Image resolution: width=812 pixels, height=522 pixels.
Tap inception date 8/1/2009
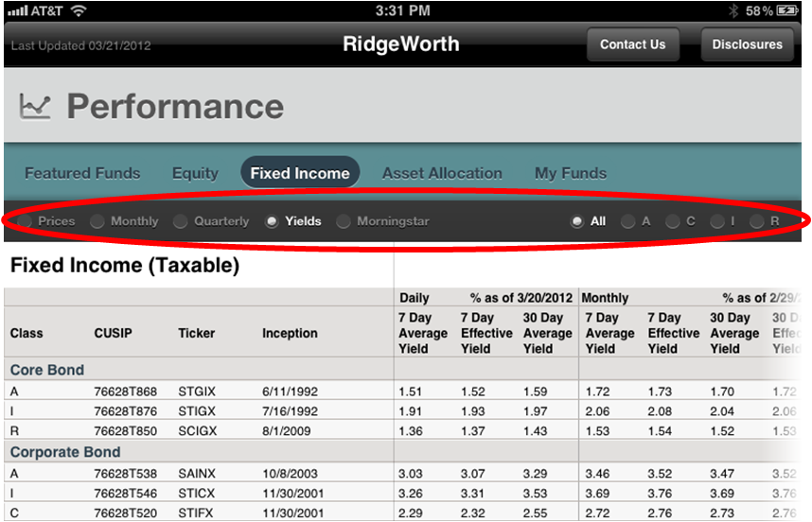pyautogui.click(x=287, y=431)
